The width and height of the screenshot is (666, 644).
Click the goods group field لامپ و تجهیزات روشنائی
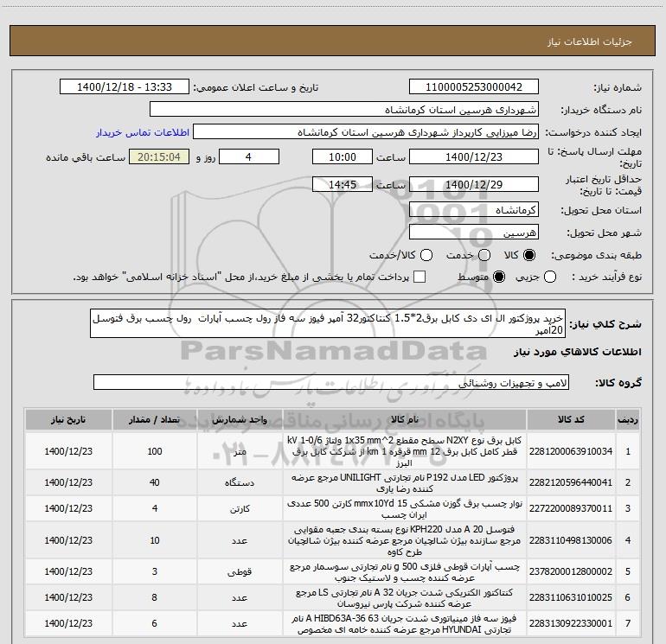tap(331, 382)
